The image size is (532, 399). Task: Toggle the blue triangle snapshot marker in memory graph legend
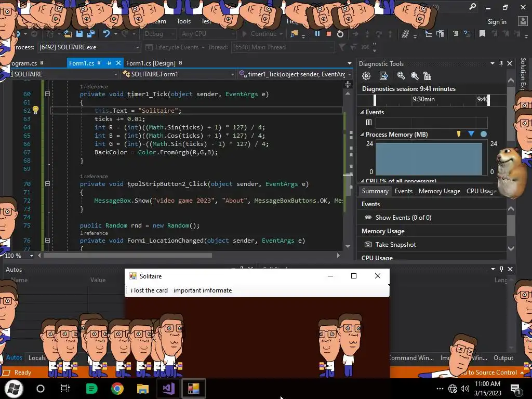[471, 134]
